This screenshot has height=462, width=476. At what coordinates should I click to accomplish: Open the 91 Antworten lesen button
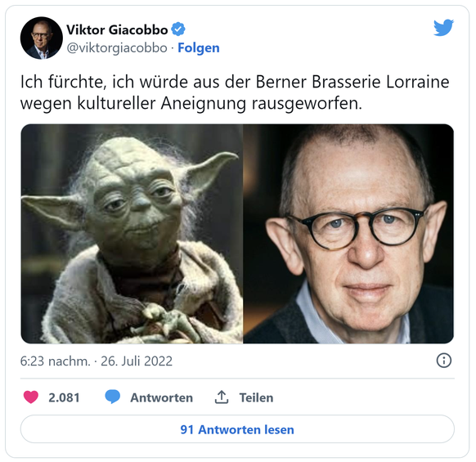pyautogui.click(x=237, y=429)
